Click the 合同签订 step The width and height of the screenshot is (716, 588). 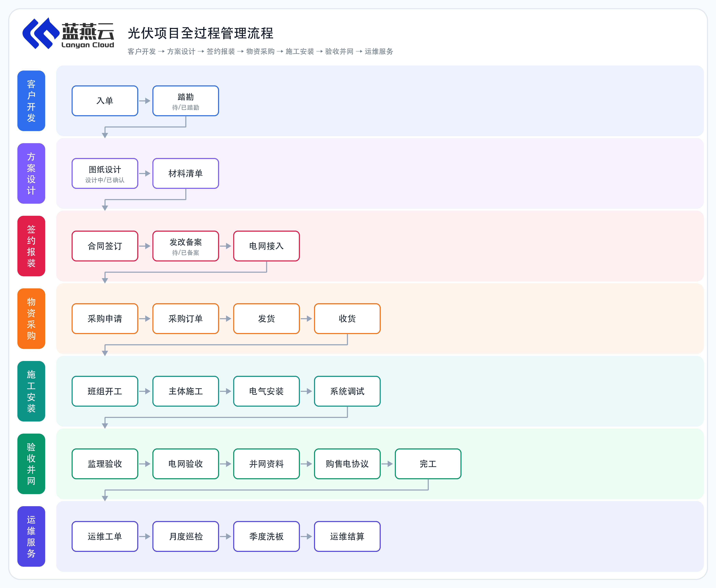pyautogui.click(x=105, y=246)
